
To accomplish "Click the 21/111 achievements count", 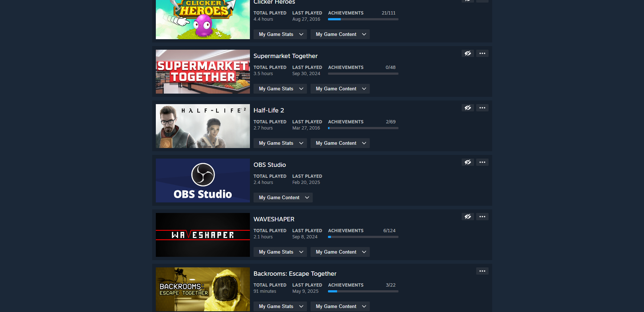I will [389, 13].
